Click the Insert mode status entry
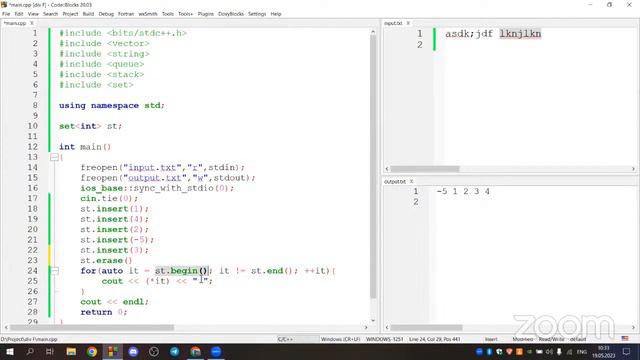The width and height of the screenshot is (640, 360). coord(491,339)
